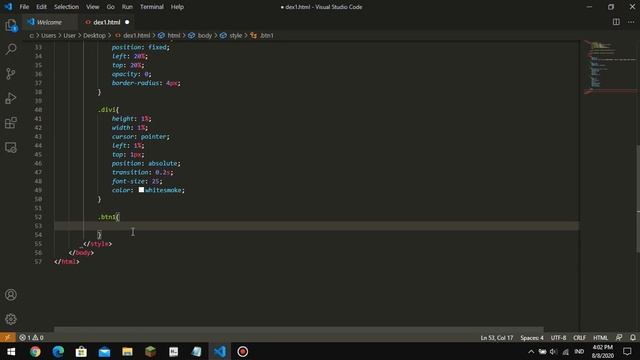Switch to the dex1.html tab
Screen dimensions: 640x360
(106, 22)
